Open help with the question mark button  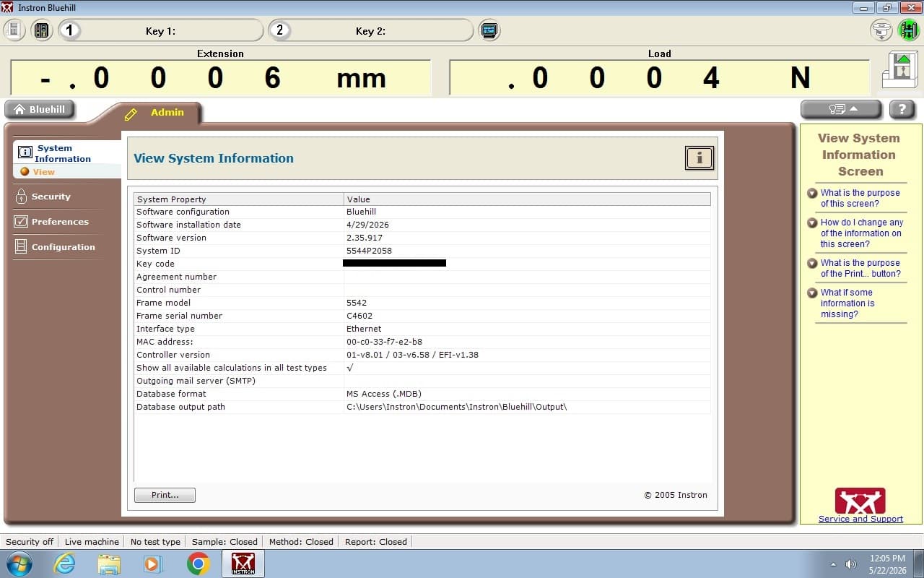click(902, 109)
